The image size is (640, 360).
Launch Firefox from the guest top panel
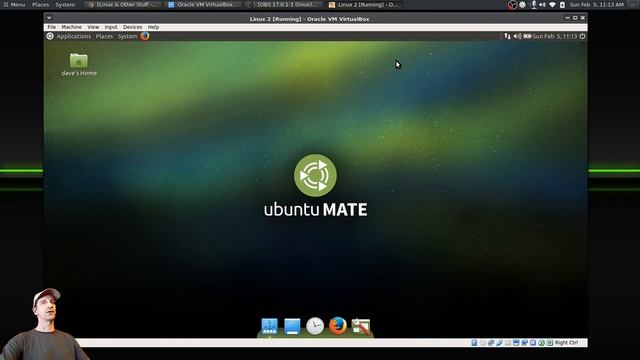(x=144, y=36)
